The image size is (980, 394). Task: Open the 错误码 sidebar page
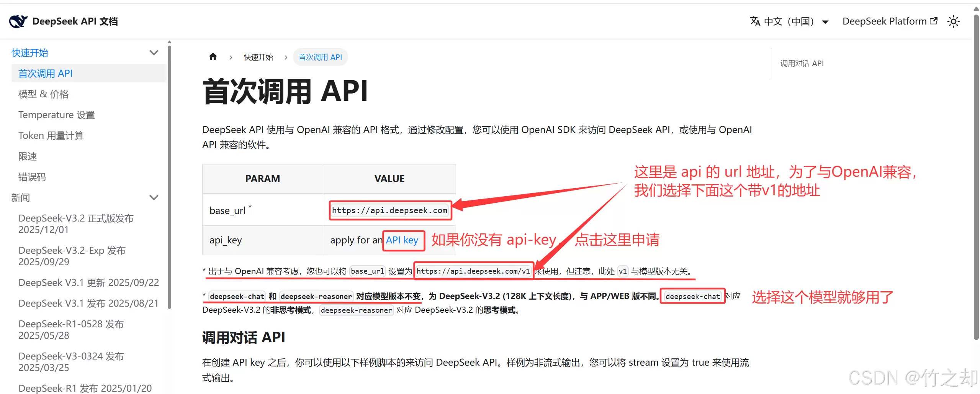click(x=32, y=176)
